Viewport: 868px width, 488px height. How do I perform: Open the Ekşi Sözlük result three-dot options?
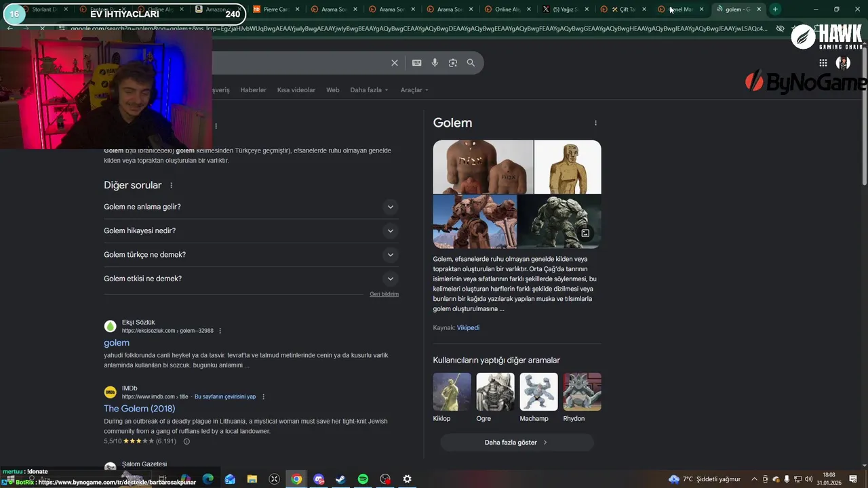click(x=220, y=331)
